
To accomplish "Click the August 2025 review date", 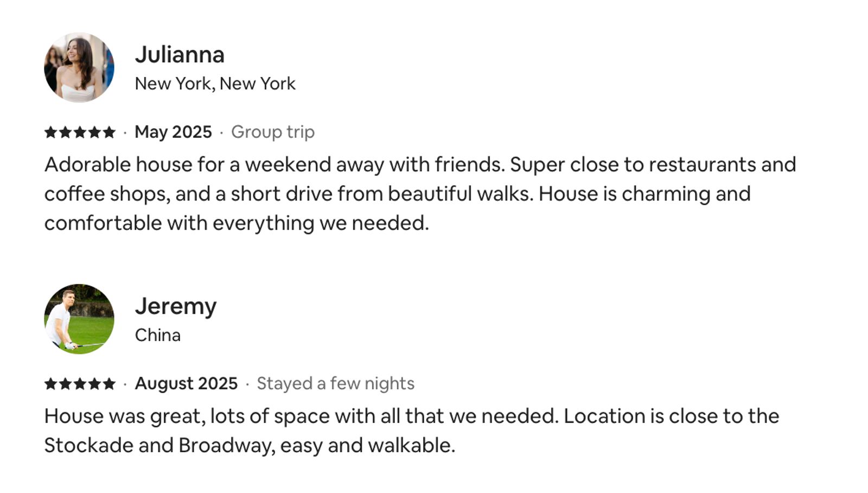I will pos(186,383).
